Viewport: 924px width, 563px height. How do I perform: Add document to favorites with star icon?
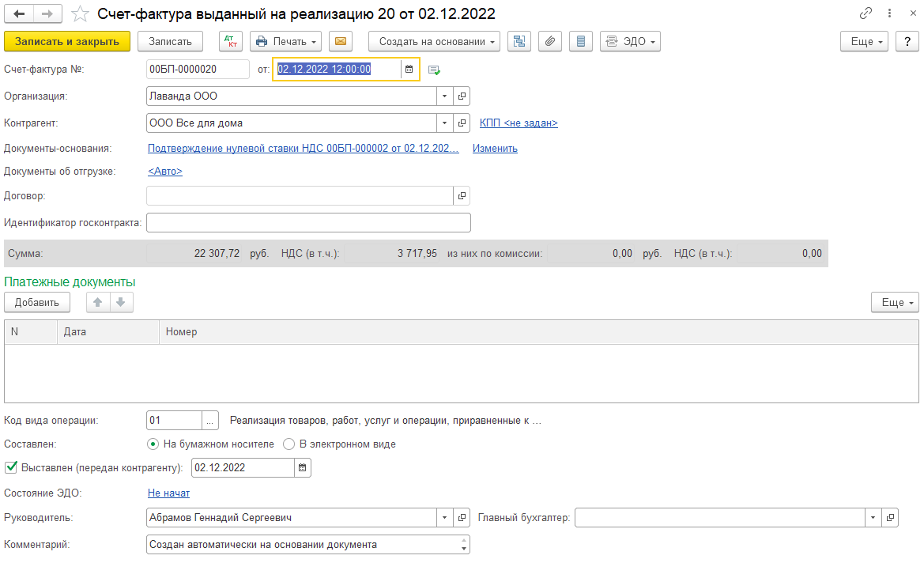[x=80, y=13]
